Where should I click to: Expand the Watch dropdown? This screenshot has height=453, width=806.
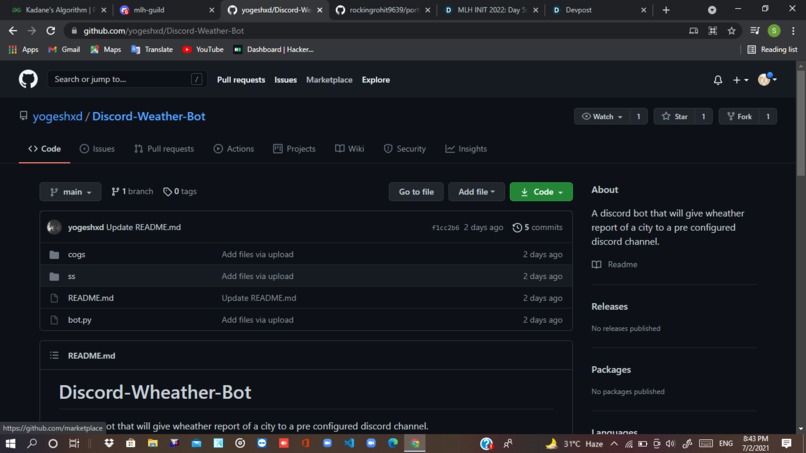(602, 117)
